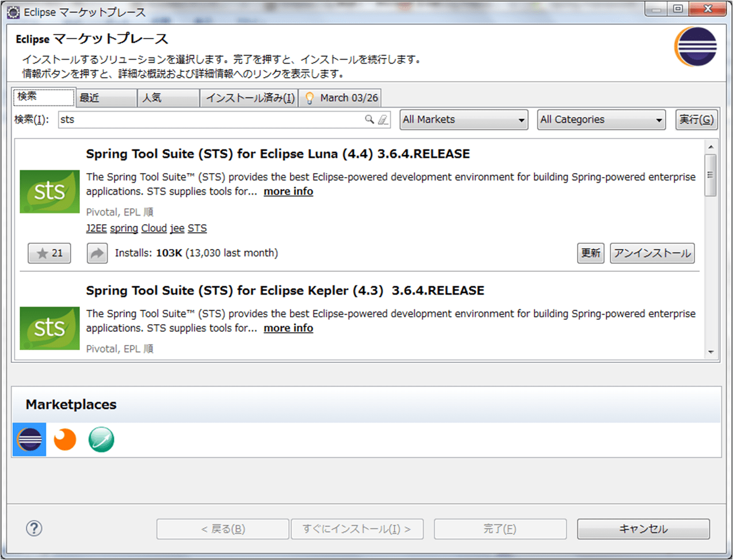Select the Eclipse marketplace icon under Marketplaces
733x560 pixels.
pos(29,439)
